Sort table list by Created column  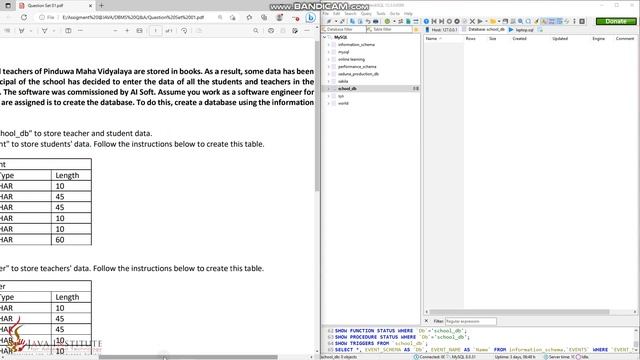(x=519, y=38)
